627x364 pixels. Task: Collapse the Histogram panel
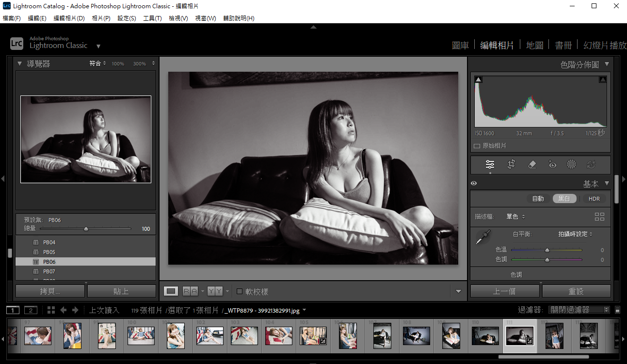coord(606,64)
